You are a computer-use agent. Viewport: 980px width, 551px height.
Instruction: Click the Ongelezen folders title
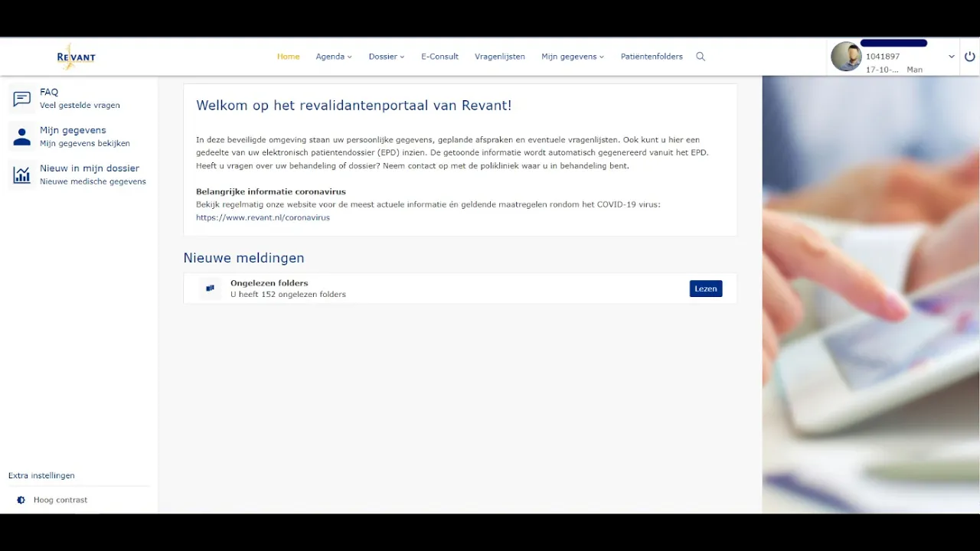coord(269,283)
